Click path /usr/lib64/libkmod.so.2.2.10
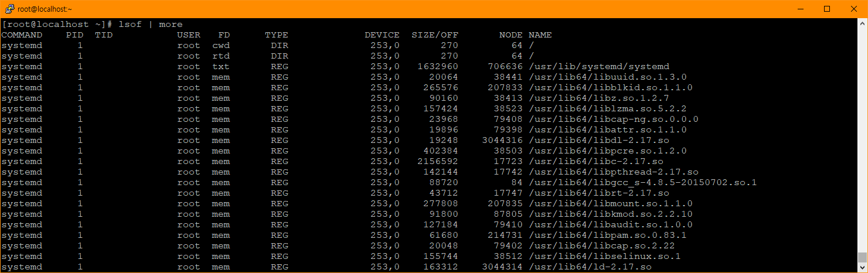Screen dimensions: 868x273 pos(611,214)
